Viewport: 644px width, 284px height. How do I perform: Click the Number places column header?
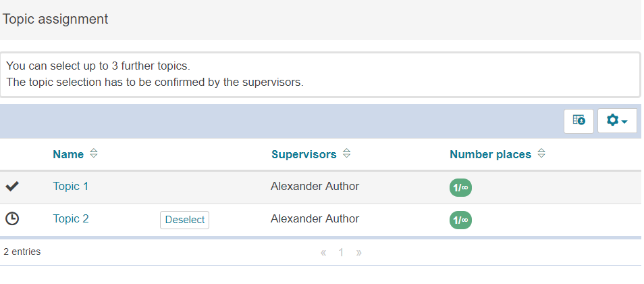(490, 154)
